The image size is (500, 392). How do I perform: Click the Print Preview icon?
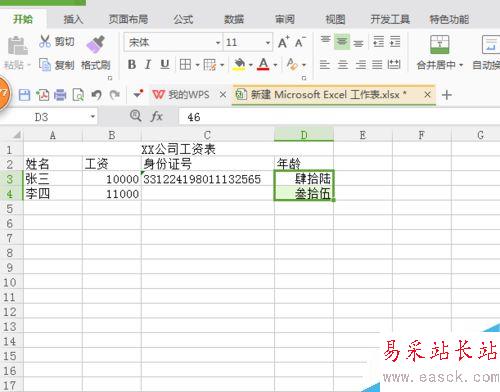(x=78, y=95)
